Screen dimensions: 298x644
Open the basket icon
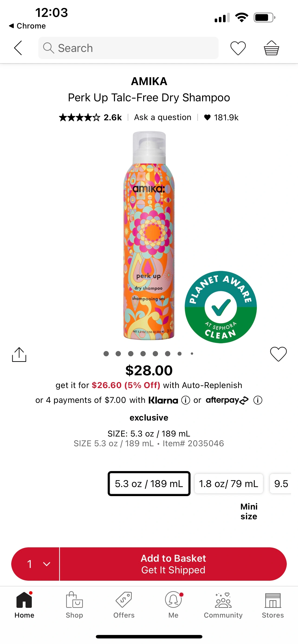(x=272, y=48)
